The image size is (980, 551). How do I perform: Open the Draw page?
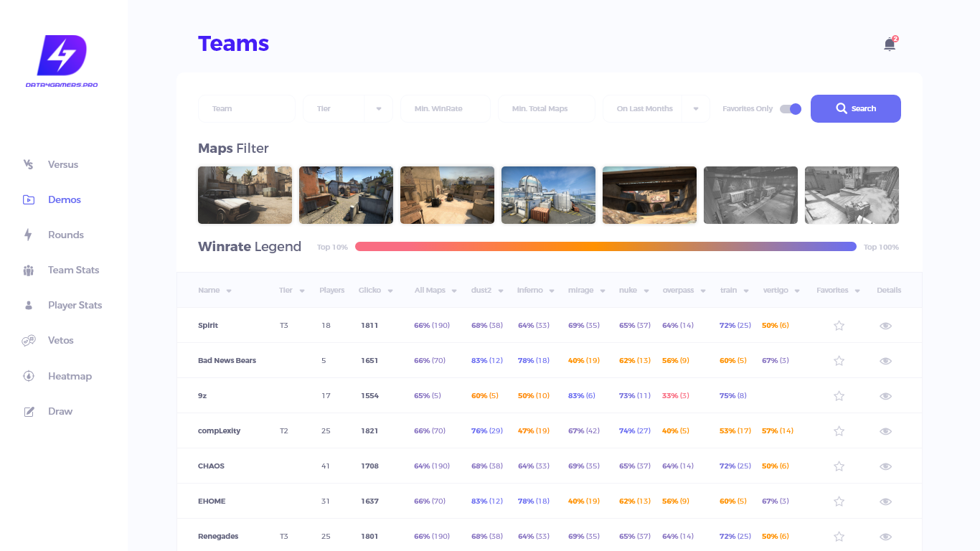(60, 411)
